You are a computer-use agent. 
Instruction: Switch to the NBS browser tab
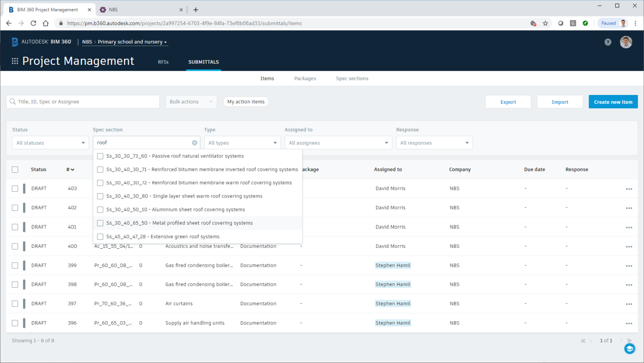click(x=141, y=10)
